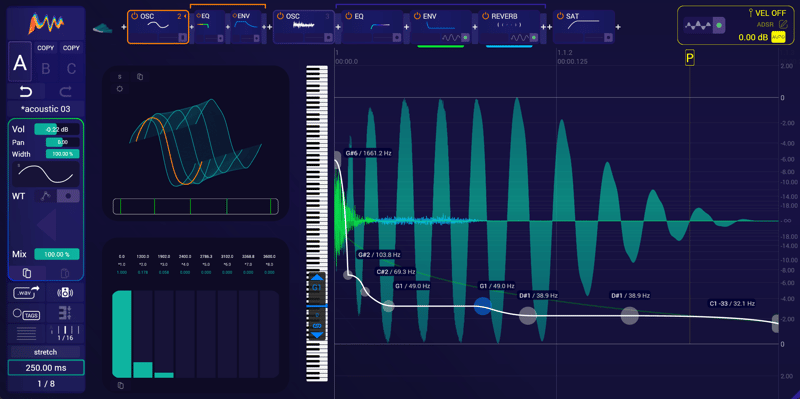Export using the .wav icon
Image resolution: width=800 pixels, height=399 pixels.
click(26, 293)
